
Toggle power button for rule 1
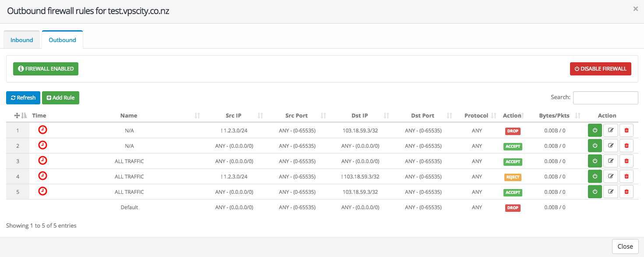coord(595,130)
